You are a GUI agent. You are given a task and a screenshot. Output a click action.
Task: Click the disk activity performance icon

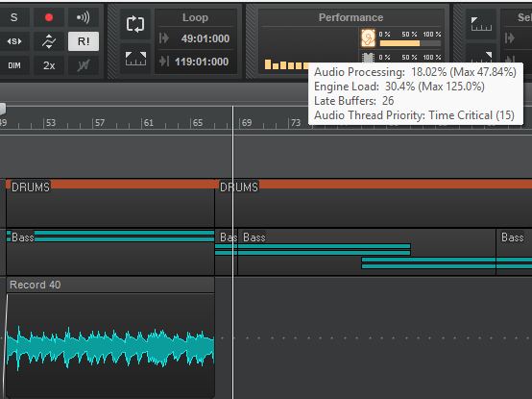point(368,37)
